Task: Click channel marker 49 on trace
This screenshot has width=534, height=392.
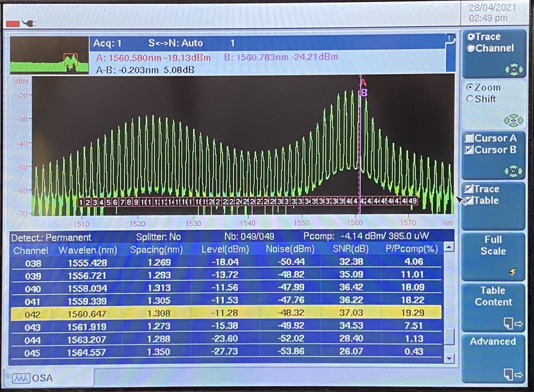Action: tap(412, 201)
